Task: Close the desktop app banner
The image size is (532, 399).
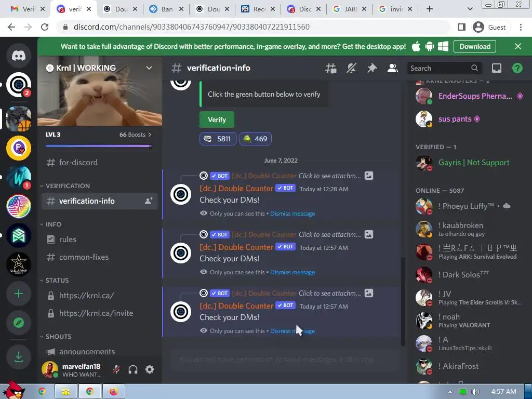Action: (518, 46)
